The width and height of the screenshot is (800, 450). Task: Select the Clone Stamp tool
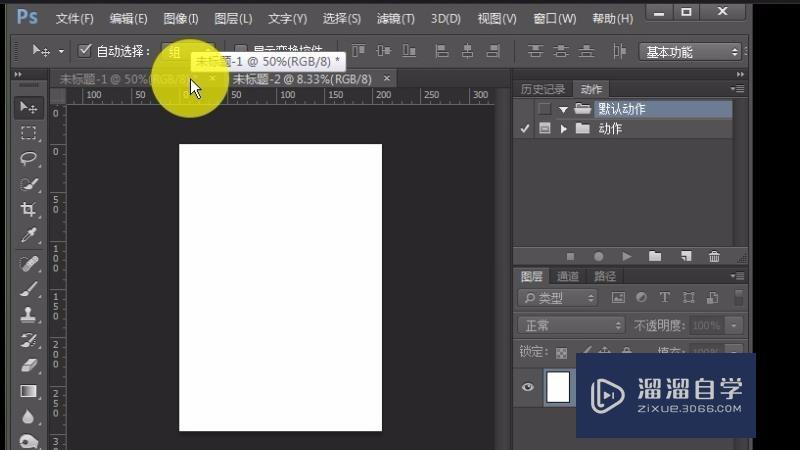click(29, 314)
